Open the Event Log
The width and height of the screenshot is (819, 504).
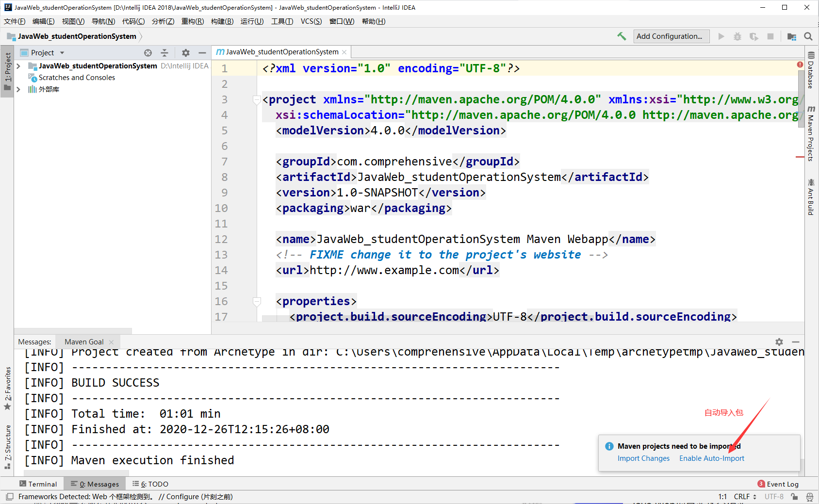(778, 484)
